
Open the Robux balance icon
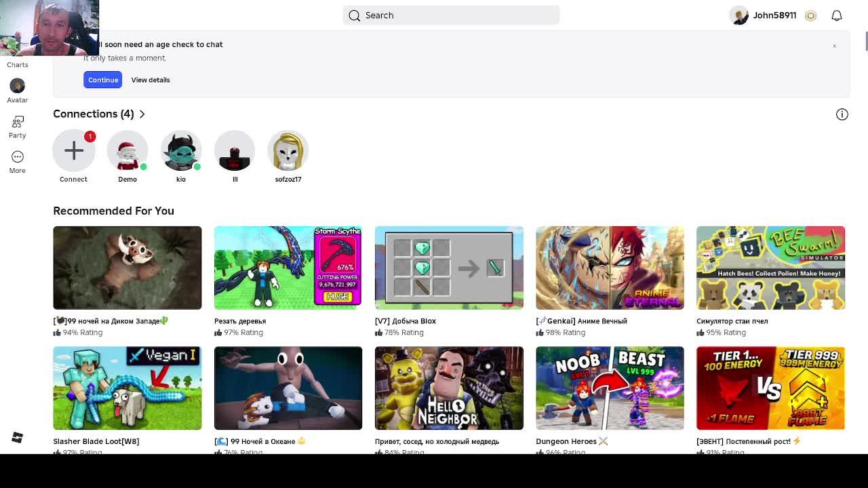(x=811, y=16)
